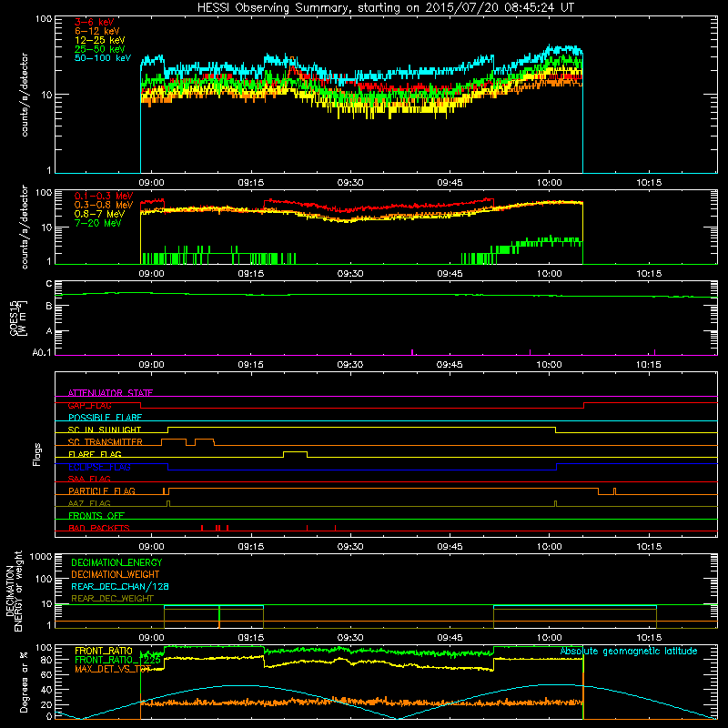This screenshot has height=728, width=728.
Task: Click the REAR_DEC_WEIGHT legend label
Action: (112, 599)
